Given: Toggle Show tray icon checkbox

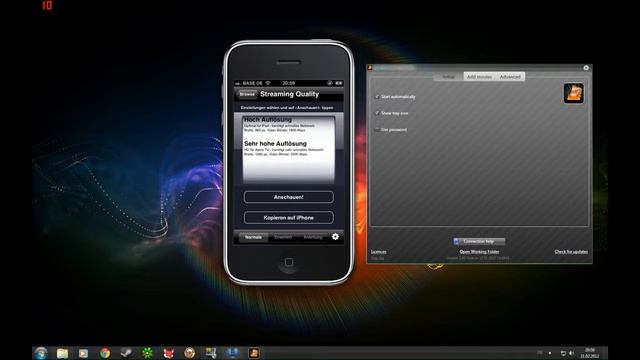Looking at the screenshot, I should tap(377, 113).
